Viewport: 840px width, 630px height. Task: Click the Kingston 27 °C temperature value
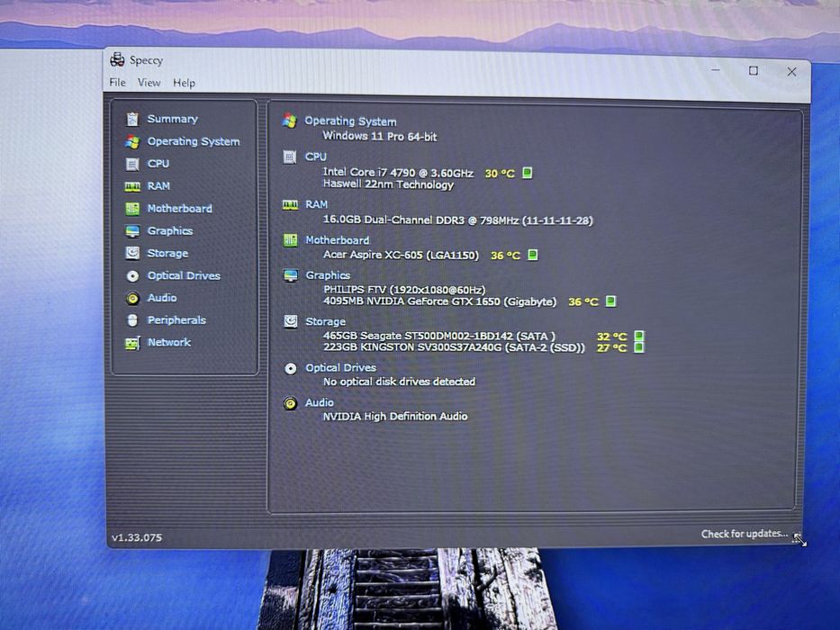[612, 347]
